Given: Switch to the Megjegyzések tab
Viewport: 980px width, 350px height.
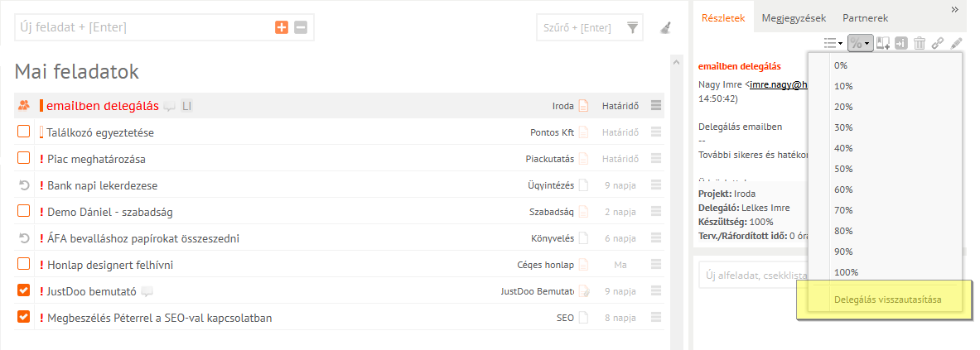Looking at the screenshot, I should coord(794,17).
